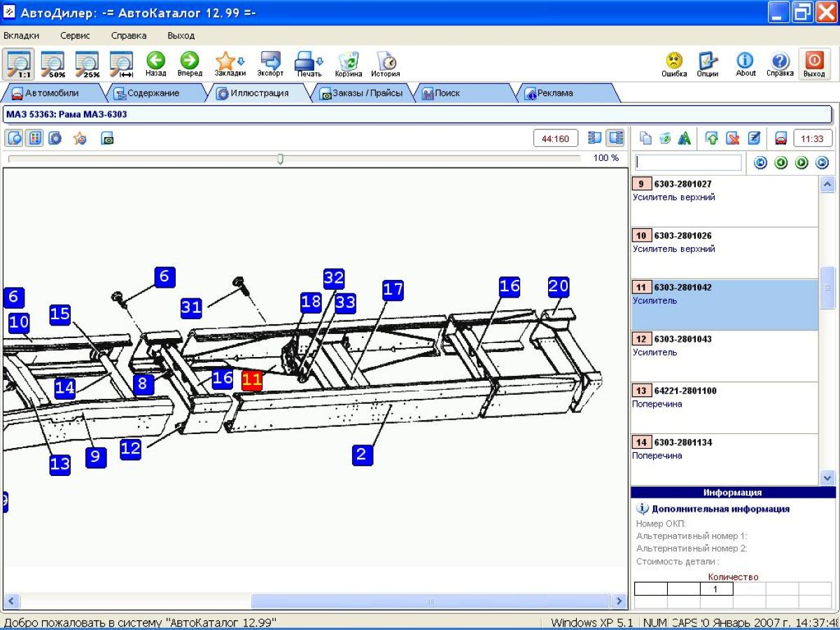Viewport: 840px width, 630px height.
Task: Click callout 2 on the frame diagram
Action: click(x=361, y=455)
